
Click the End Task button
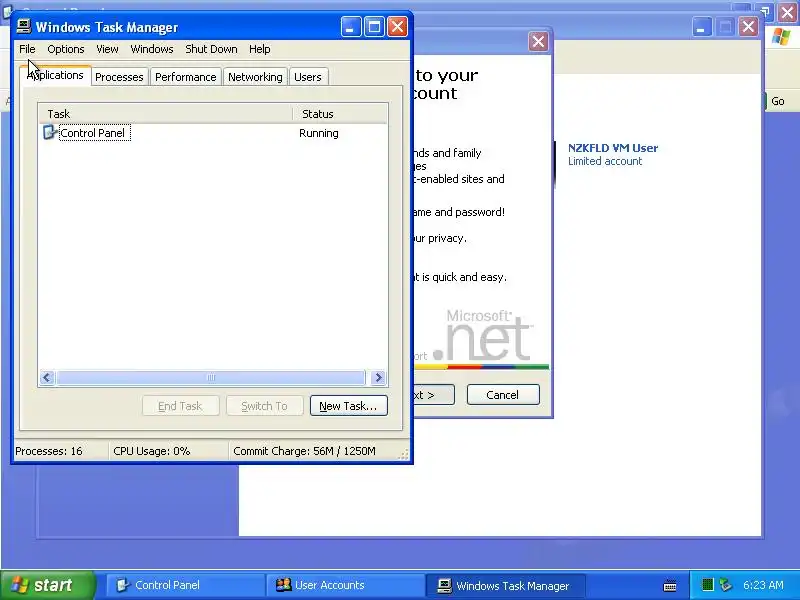[x=181, y=406]
